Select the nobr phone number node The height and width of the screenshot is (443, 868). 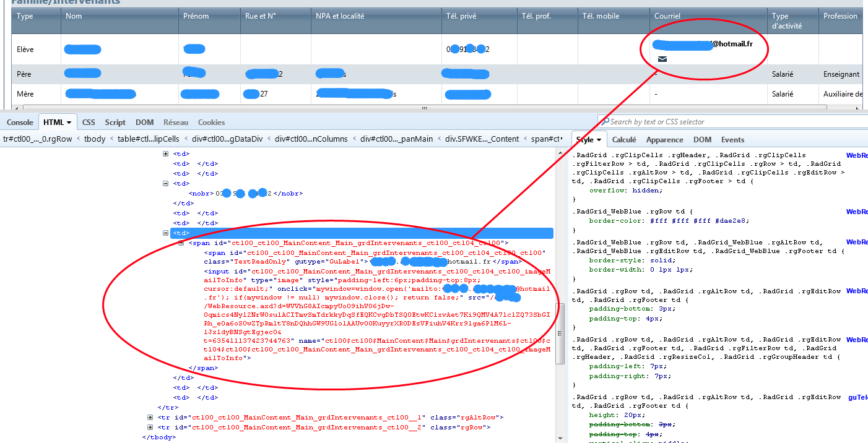tap(246, 194)
